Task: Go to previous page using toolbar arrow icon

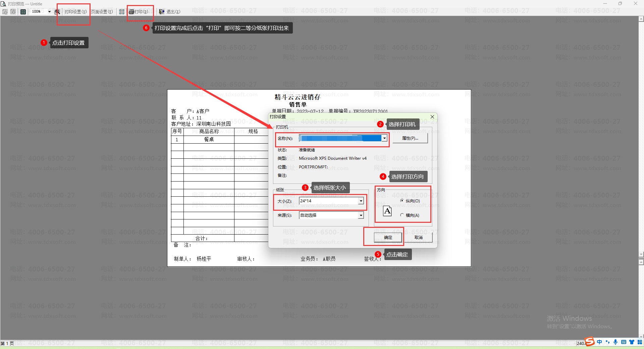Action: point(5,12)
